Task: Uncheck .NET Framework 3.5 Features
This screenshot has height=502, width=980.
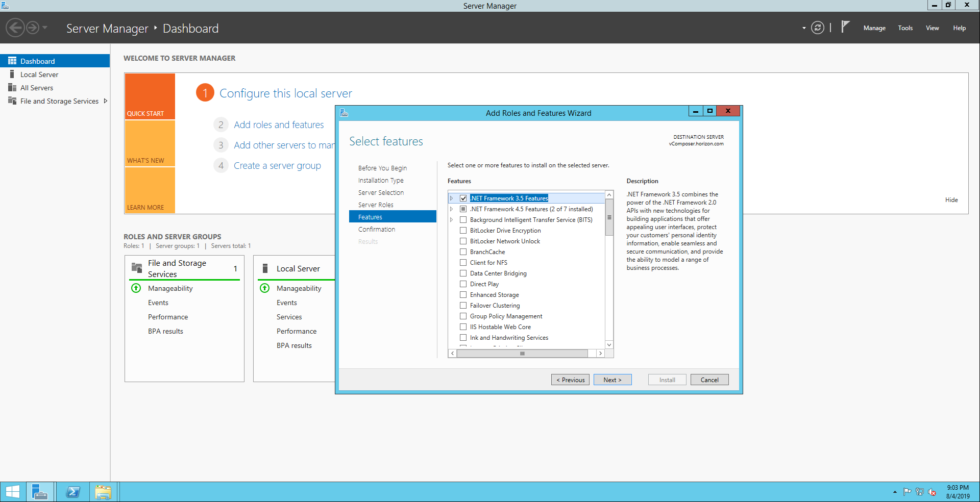Action: (463, 198)
